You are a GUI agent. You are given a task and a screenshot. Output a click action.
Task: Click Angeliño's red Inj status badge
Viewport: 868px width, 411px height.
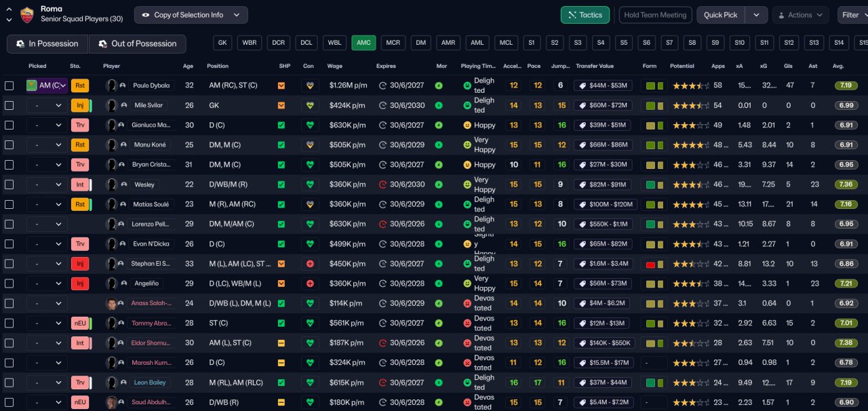pos(80,283)
